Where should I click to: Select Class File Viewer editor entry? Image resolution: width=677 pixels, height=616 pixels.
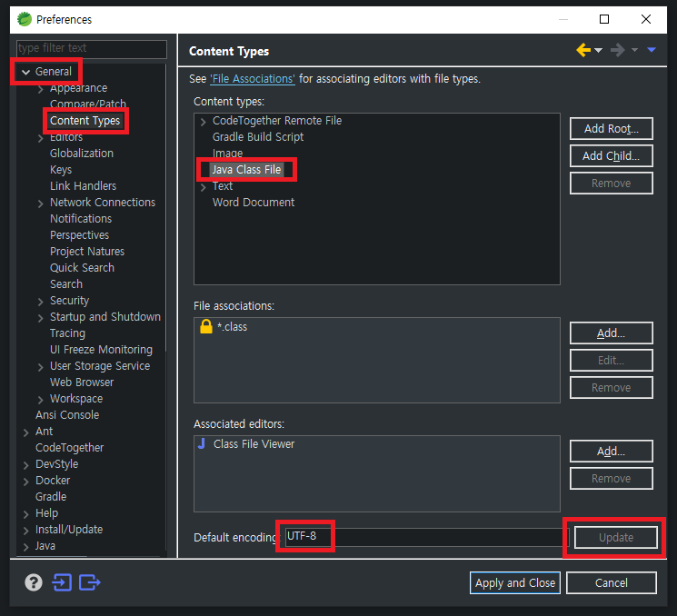click(x=254, y=443)
